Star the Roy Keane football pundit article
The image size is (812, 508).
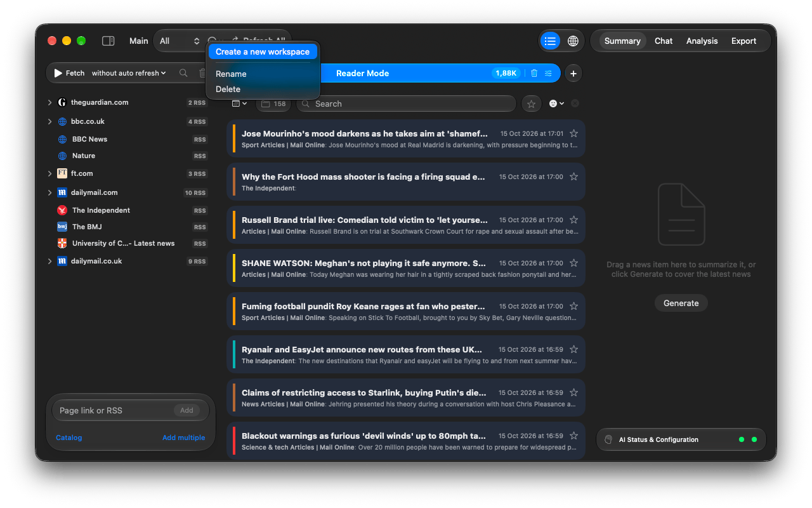tap(573, 306)
